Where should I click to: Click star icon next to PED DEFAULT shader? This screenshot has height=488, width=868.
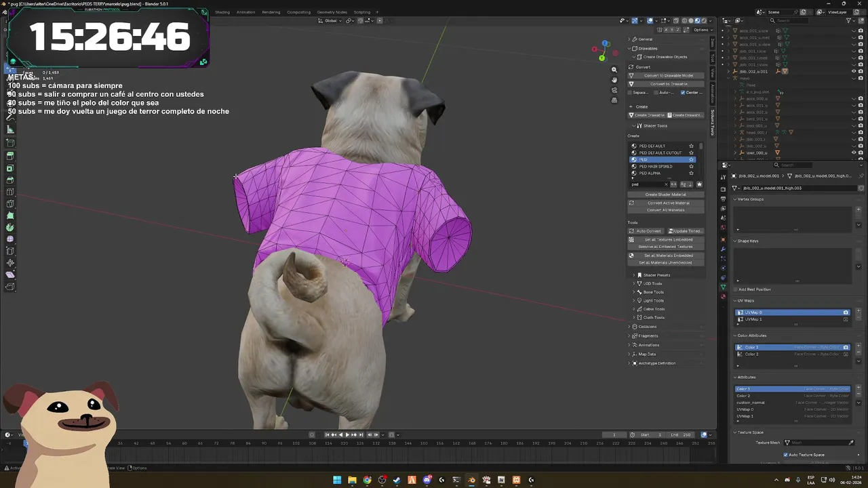(x=691, y=146)
